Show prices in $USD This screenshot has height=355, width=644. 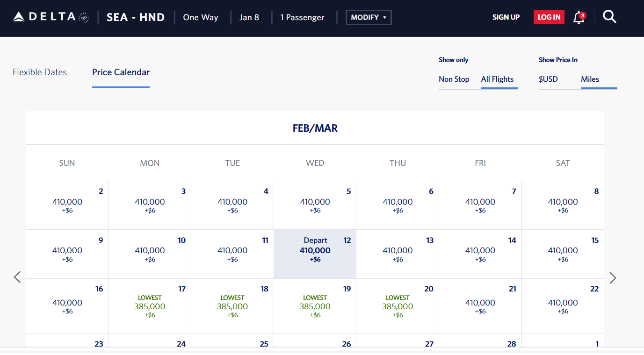point(548,79)
